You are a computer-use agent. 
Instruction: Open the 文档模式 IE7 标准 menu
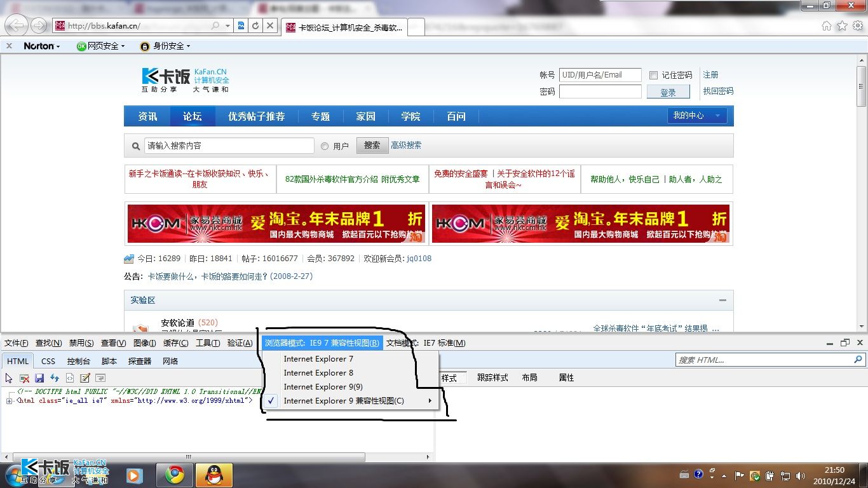coord(426,343)
